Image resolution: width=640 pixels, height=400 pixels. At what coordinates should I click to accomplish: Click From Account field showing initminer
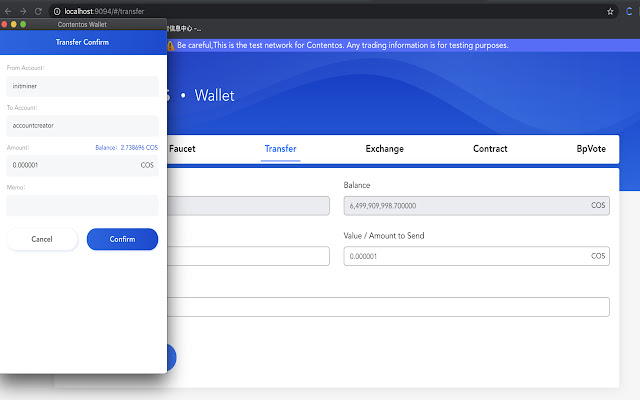(x=82, y=86)
